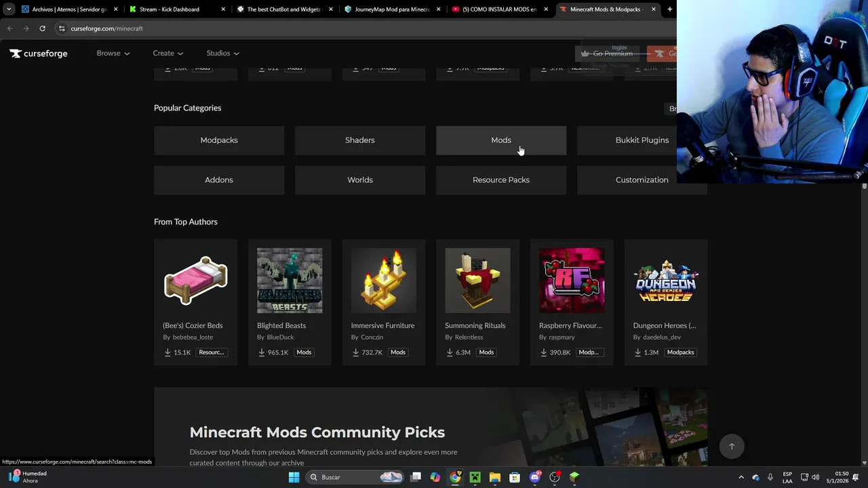Click Modpacks tag under Dungeon Heroes
Viewport: 868px width, 488px height.
680,352
